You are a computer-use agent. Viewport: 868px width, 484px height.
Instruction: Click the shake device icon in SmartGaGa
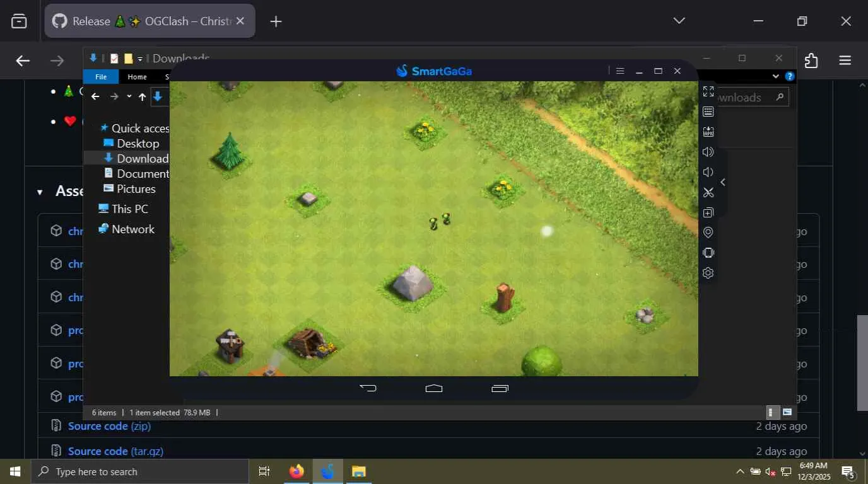point(708,253)
